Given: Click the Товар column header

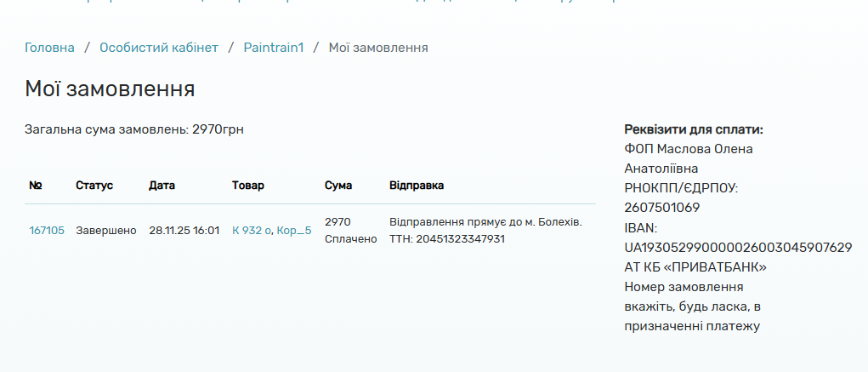Looking at the screenshot, I should pyautogui.click(x=247, y=186).
